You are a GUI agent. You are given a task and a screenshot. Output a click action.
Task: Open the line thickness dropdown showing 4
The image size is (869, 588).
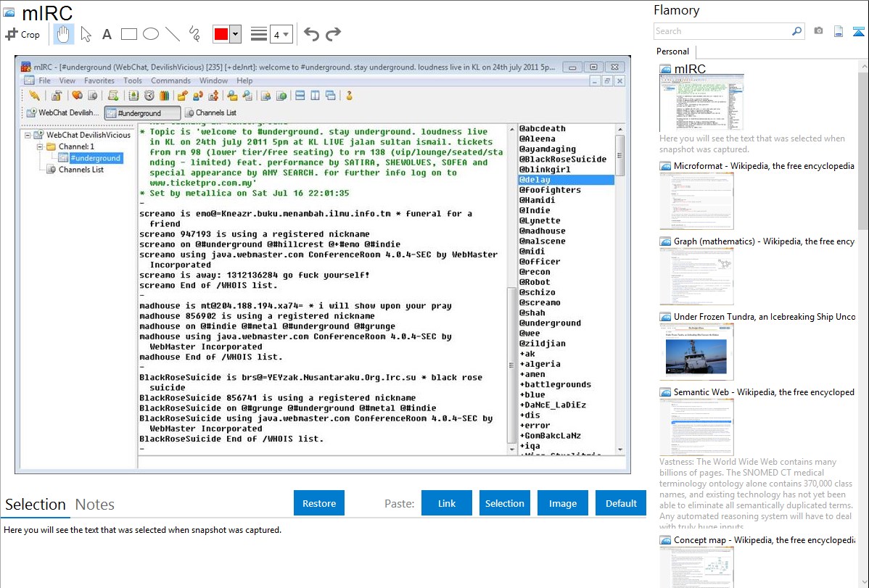pyautogui.click(x=281, y=34)
